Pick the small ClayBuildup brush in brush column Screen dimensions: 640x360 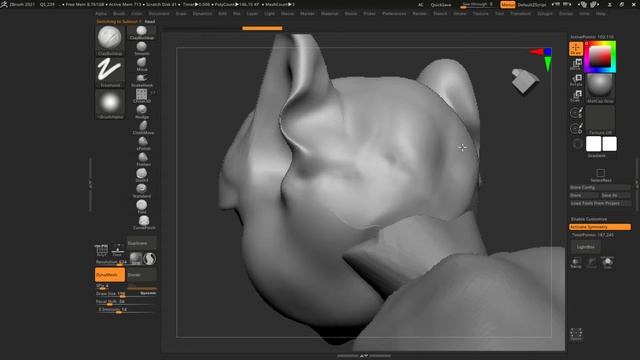point(142,33)
